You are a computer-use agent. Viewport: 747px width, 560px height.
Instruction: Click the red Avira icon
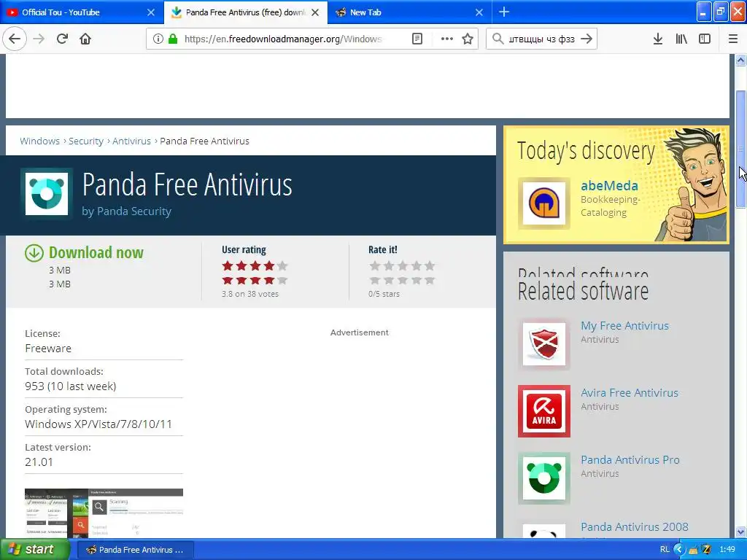544,411
